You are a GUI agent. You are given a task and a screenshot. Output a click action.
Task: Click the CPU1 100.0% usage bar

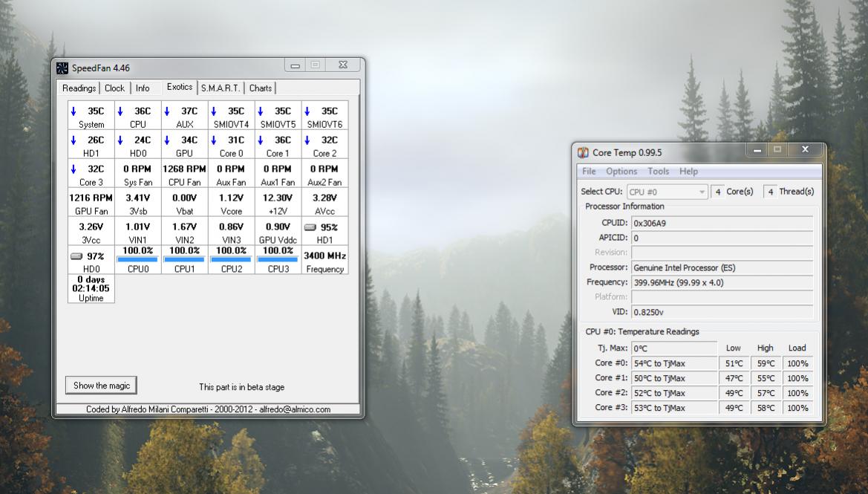tap(184, 259)
